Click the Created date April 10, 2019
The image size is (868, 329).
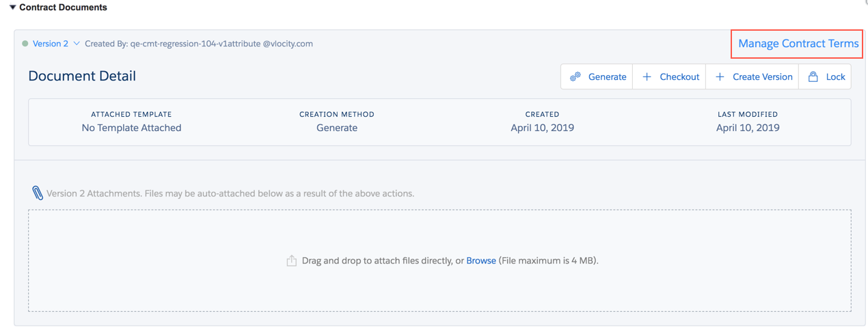pyautogui.click(x=543, y=128)
